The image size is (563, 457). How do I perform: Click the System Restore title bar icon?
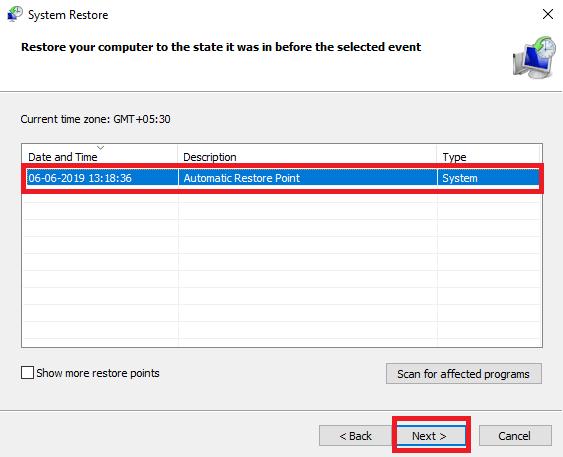coord(15,14)
